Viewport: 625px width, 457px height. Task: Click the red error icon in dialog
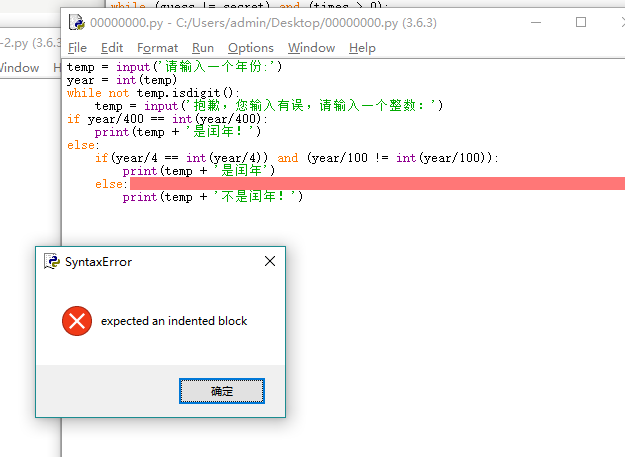click(76, 321)
